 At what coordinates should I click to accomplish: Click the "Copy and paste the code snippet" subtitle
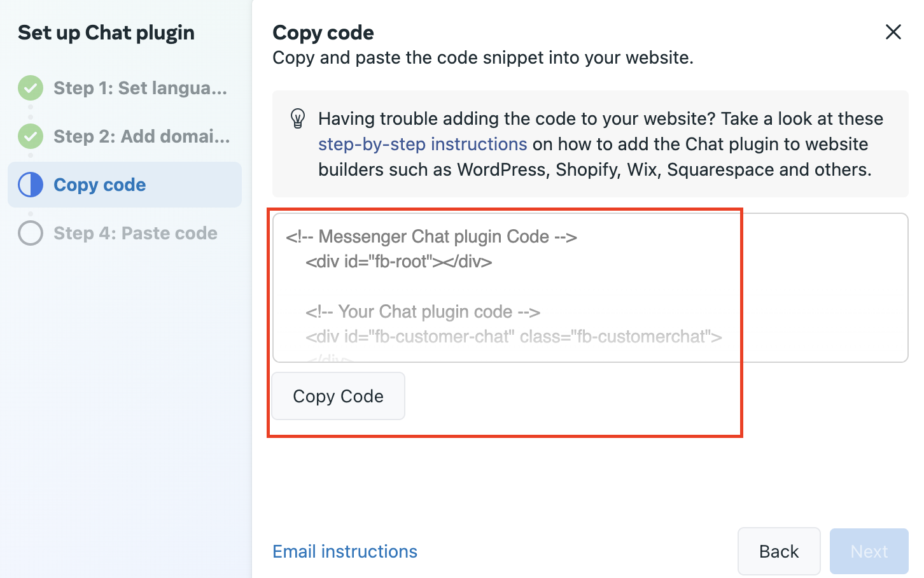(482, 58)
